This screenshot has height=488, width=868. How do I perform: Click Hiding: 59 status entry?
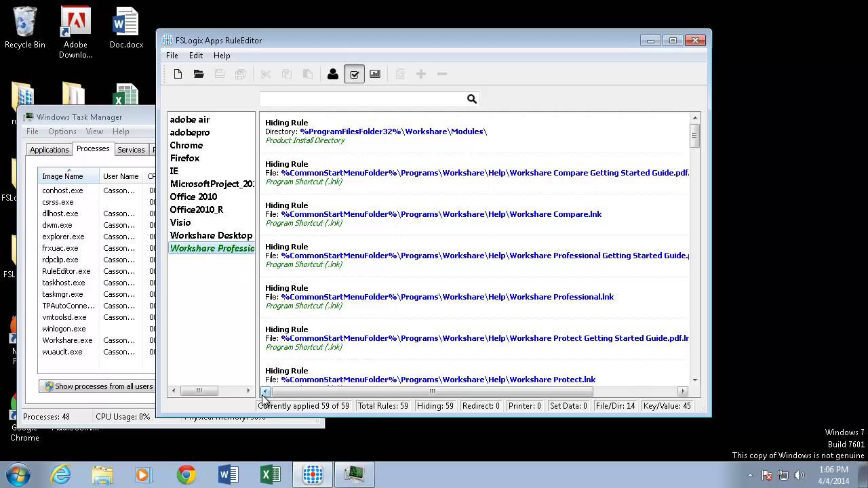(x=435, y=406)
